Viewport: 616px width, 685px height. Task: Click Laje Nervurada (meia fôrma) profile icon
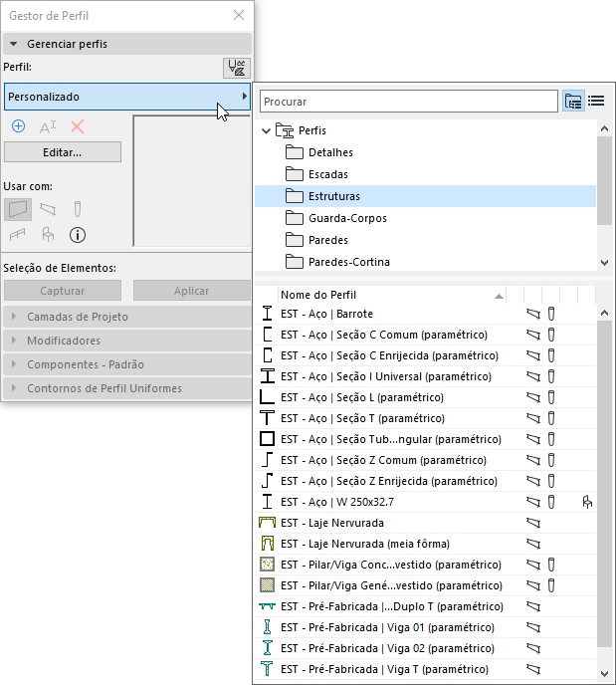pyautogui.click(x=267, y=544)
